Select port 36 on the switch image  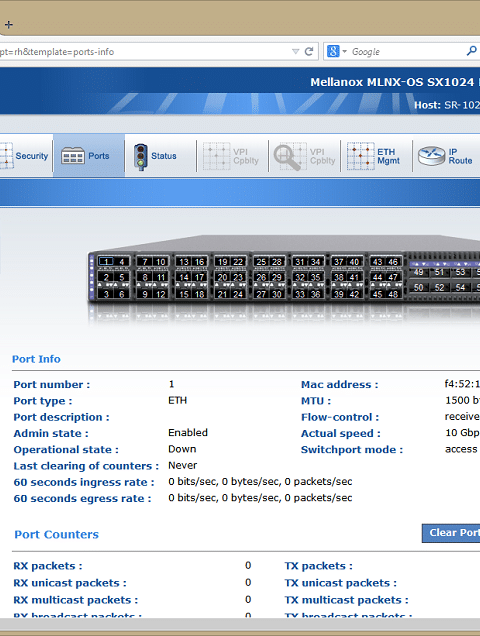point(315,294)
